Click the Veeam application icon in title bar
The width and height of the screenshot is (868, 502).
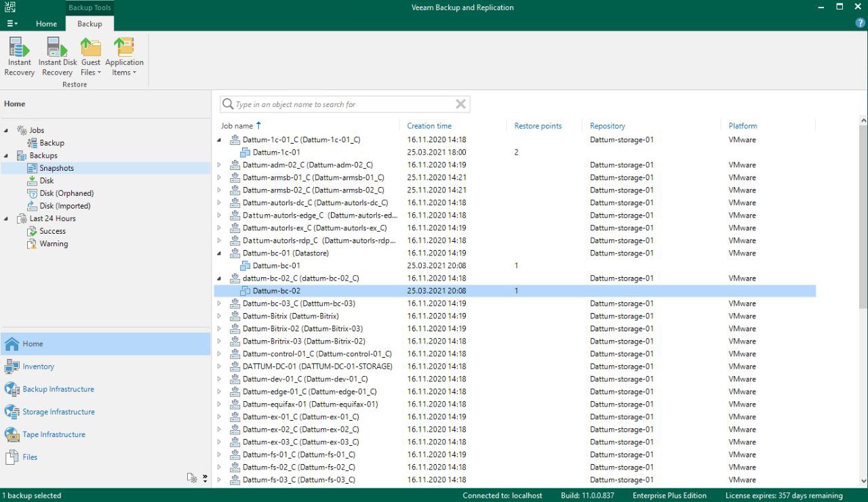pyautogui.click(x=9, y=7)
